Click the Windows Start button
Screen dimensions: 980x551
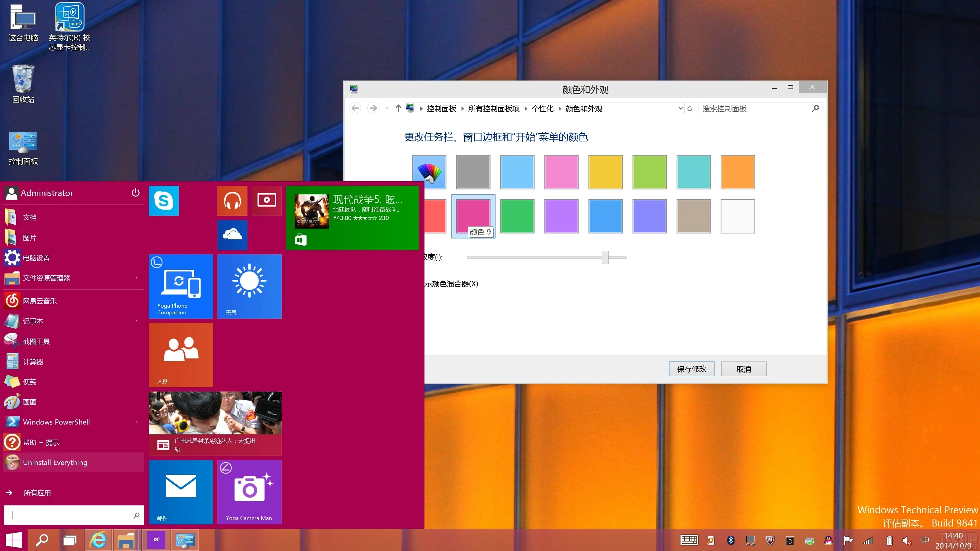click(14, 540)
